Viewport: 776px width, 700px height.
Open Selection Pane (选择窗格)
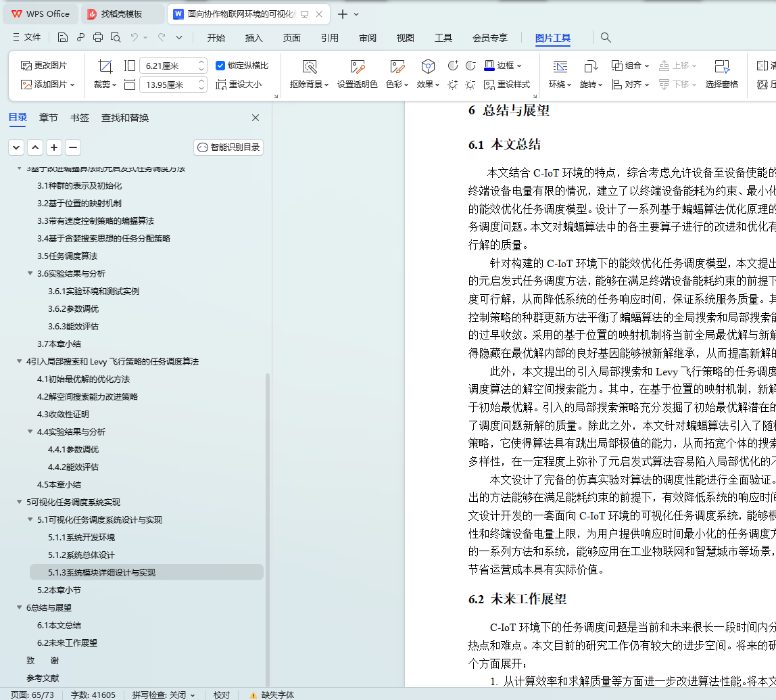(721, 74)
